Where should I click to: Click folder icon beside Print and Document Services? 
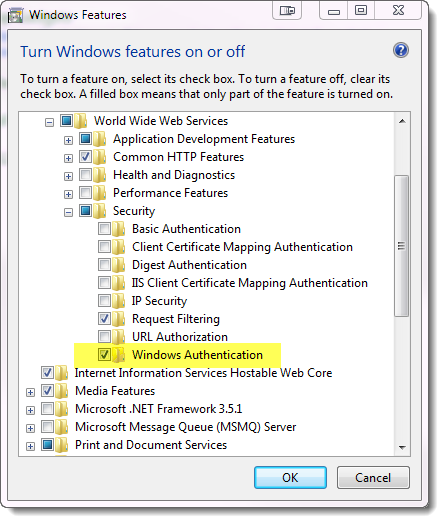click(62, 445)
